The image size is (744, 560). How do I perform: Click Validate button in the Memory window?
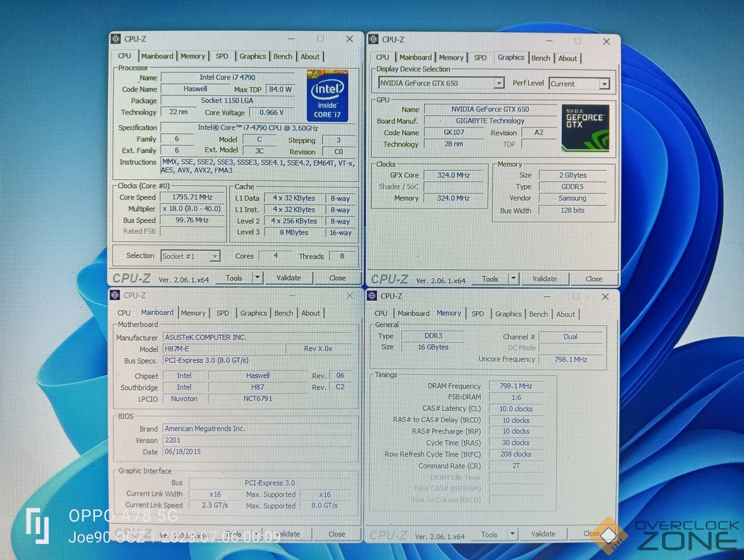[543, 534]
